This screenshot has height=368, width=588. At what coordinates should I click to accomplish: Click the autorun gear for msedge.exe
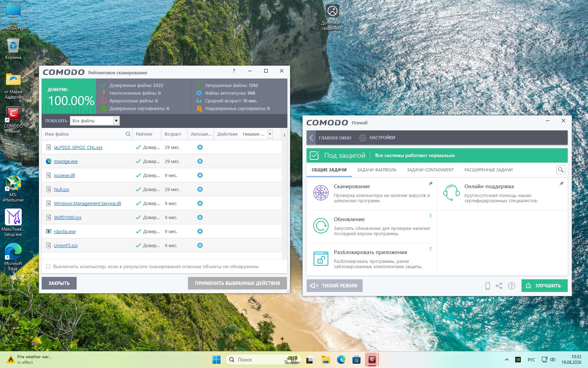point(200,161)
